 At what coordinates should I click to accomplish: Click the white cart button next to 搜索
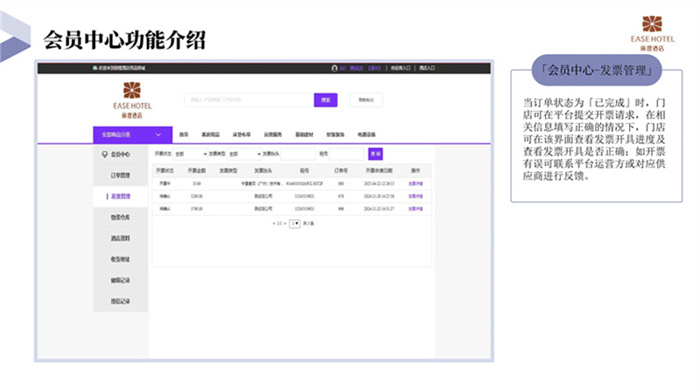366,100
